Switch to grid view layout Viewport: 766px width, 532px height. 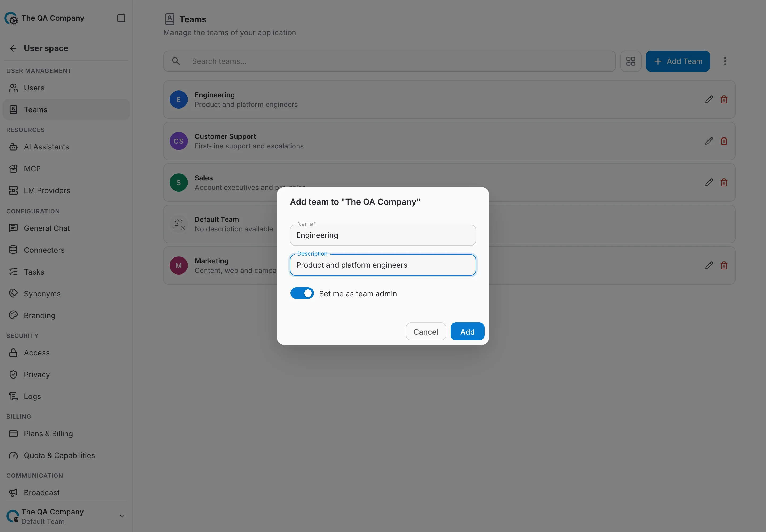click(630, 61)
